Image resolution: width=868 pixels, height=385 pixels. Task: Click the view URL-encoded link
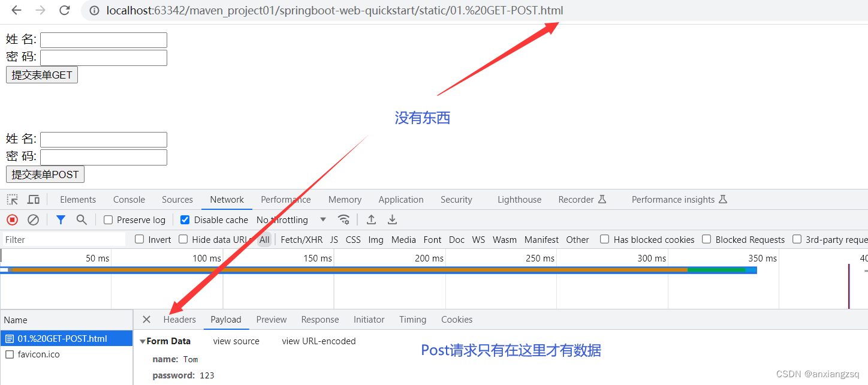(x=318, y=341)
